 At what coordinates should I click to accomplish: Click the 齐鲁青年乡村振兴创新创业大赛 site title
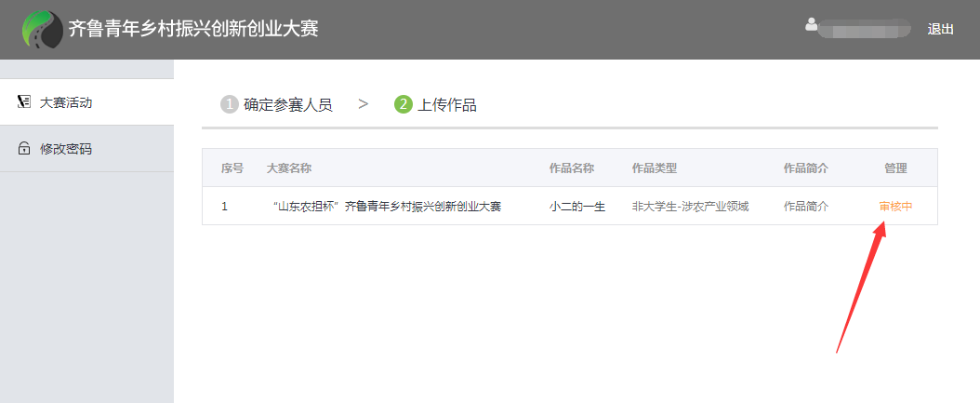193,29
